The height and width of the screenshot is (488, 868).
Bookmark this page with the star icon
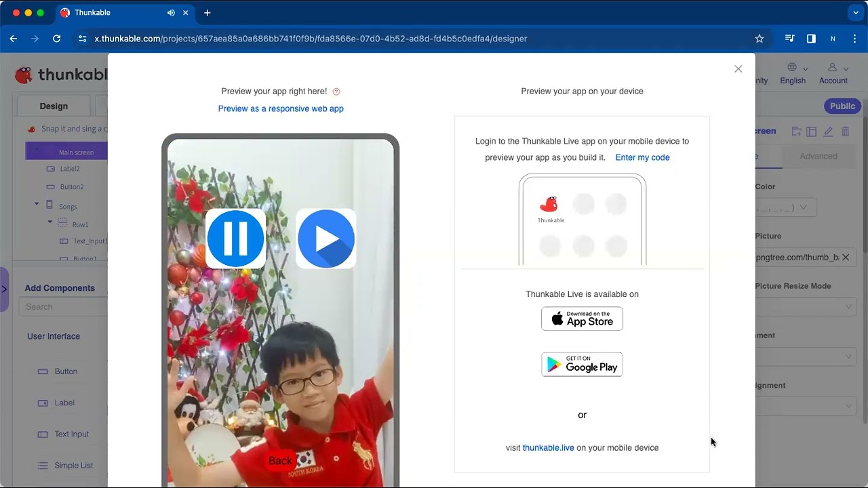[759, 39]
